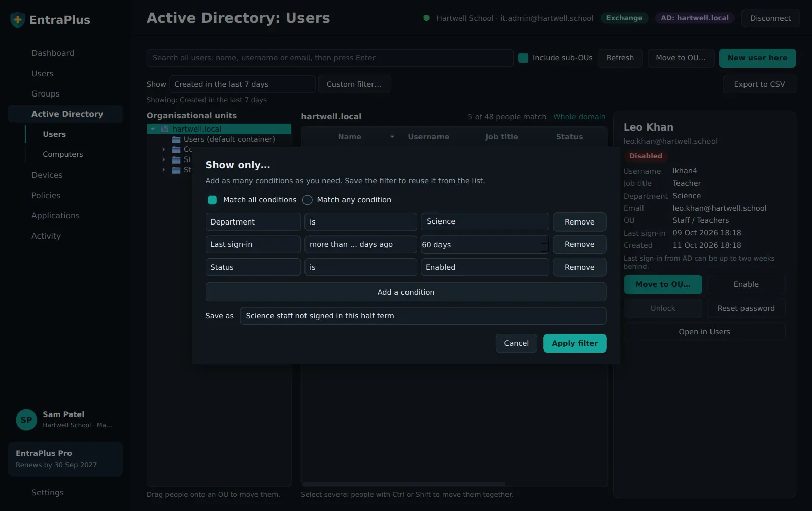Click the Custom filter... button
The image size is (812, 511).
coord(354,84)
